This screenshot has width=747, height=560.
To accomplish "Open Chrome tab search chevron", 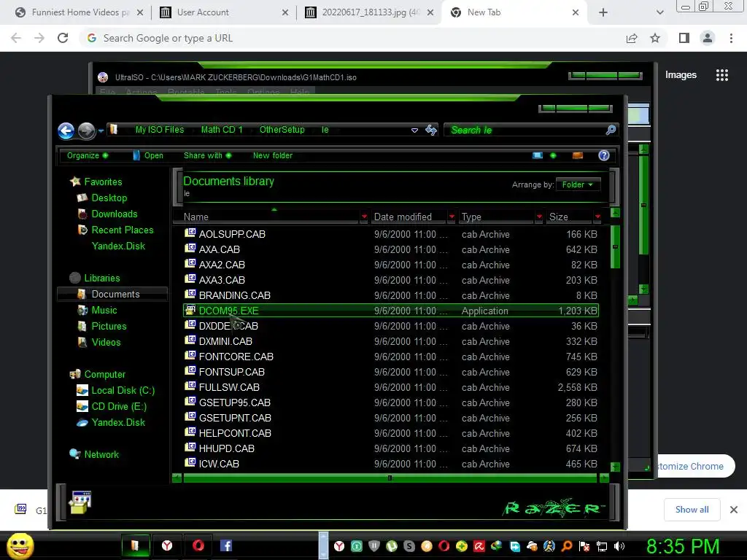I will coord(659,12).
